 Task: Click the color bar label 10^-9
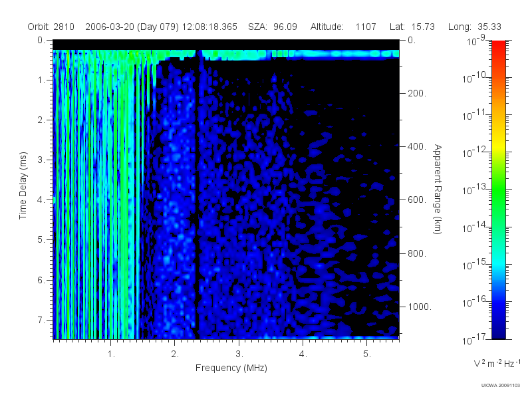click(x=476, y=41)
